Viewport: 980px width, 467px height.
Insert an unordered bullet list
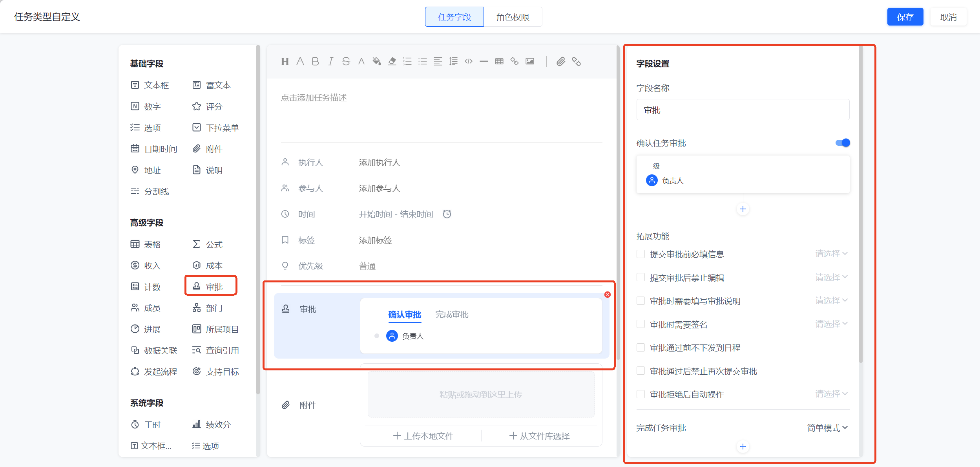423,61
